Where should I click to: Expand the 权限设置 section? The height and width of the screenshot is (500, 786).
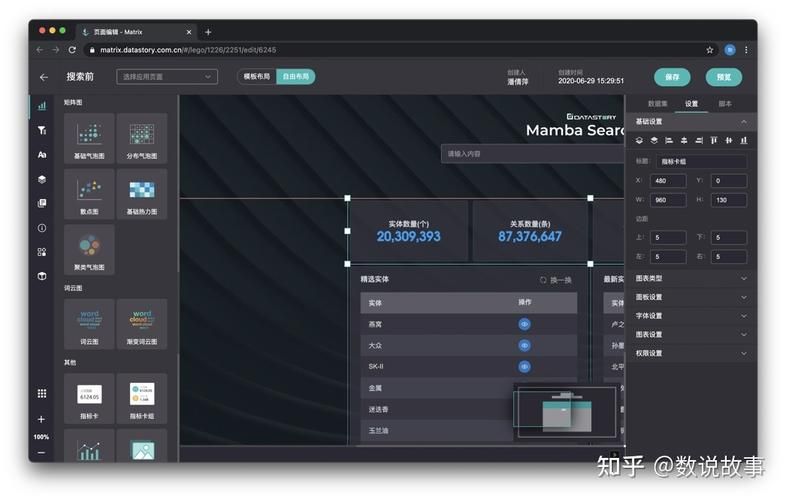pyautogui.click(x=692, y=353)
